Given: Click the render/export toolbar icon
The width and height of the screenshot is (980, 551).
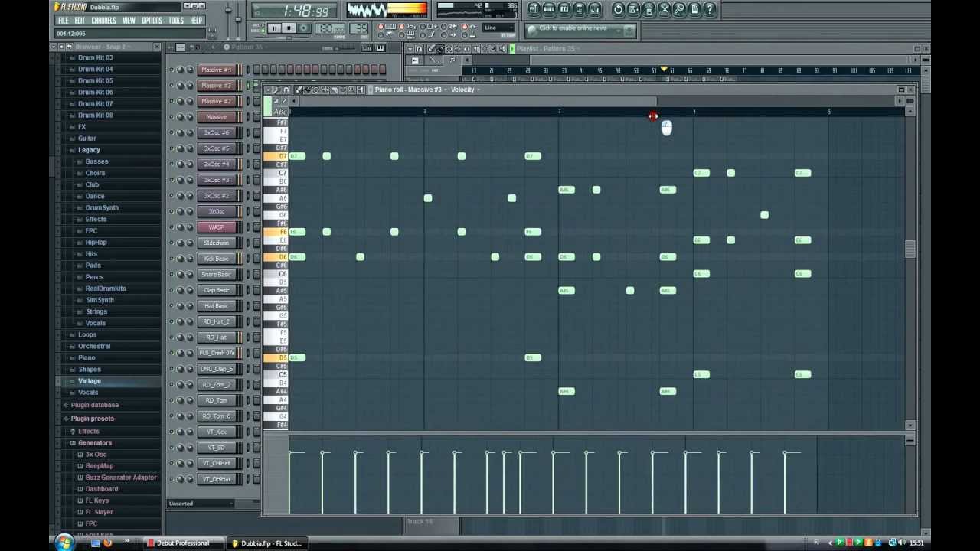Looking at the screenshot, I should (649, 9).
